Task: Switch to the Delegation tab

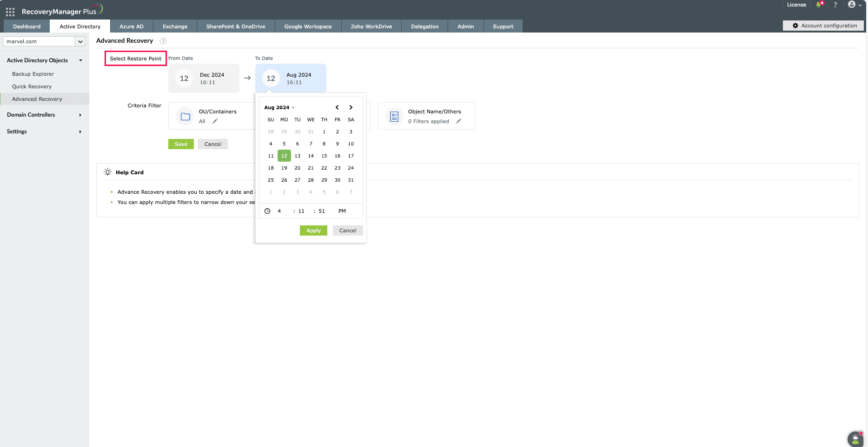Action: (424, 26)
